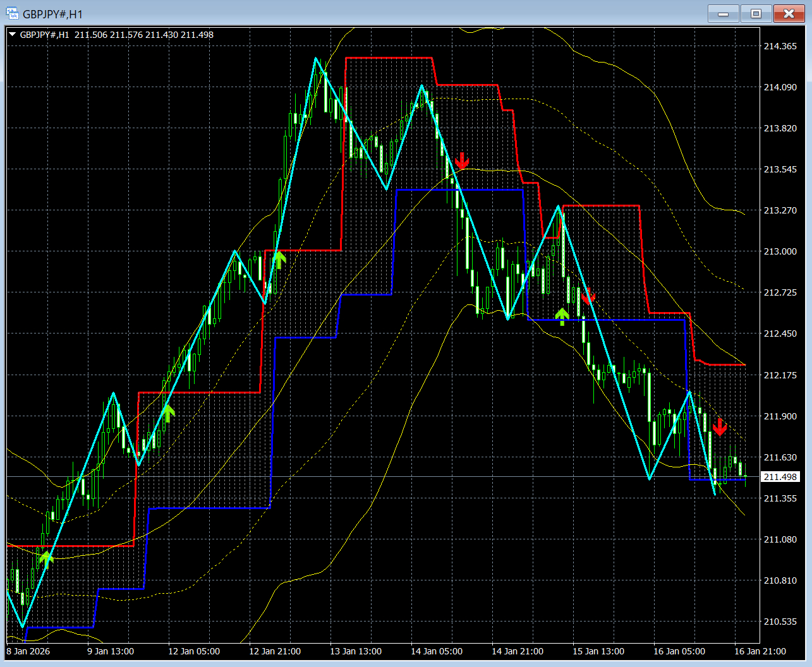Click the 12 Jan 21:00 time label
The height and width of the screenshot is (667, 812).
275,651
